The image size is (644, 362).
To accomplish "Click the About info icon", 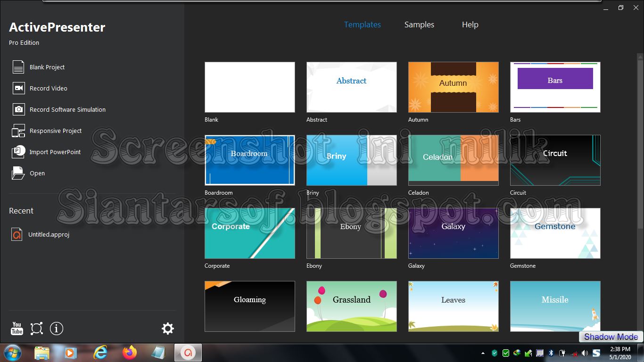I will [56, 329].
